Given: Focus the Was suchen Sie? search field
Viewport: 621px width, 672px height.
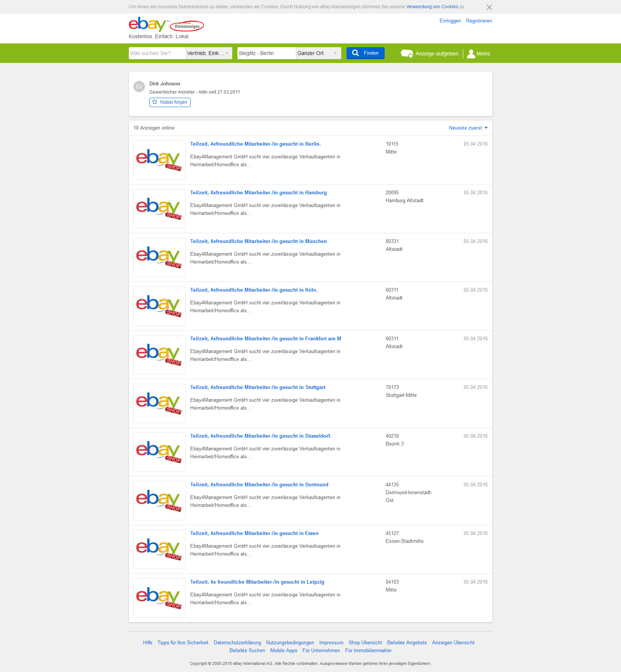Looking at the screenshot, I should [x=157, y=53].
